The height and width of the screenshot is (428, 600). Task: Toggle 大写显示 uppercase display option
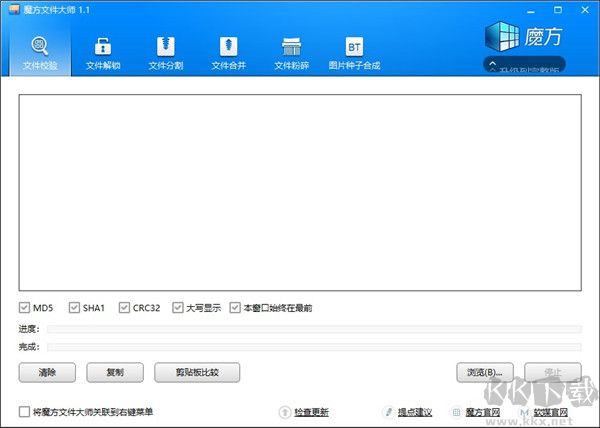[178, 308]
